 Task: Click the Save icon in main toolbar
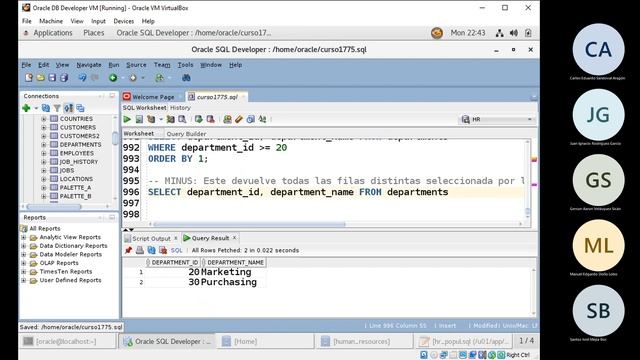pyautogui.click(x=52, y=78)
